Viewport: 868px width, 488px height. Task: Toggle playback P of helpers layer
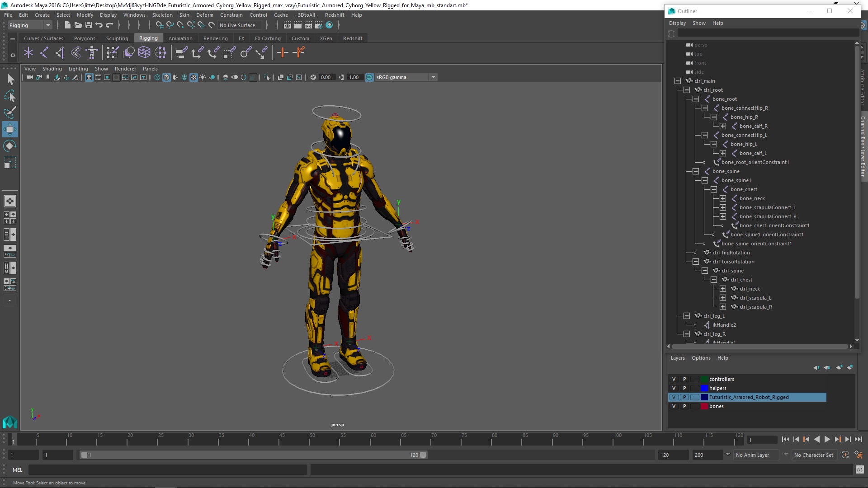(684, 388)
